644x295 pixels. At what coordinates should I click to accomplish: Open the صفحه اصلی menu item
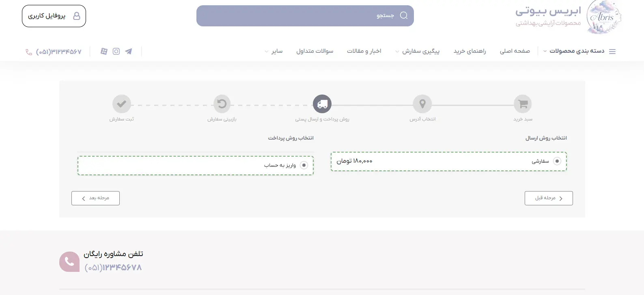[515, 51]
